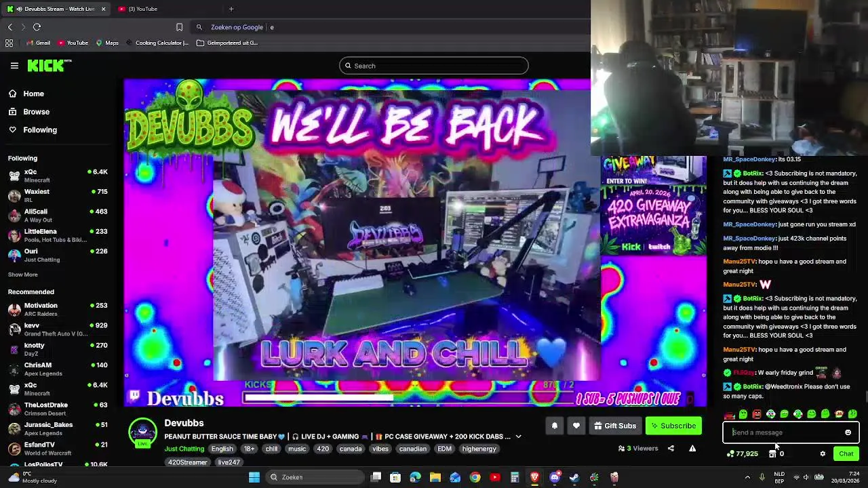Open the Geïmporteerd uit G... bookmarks folder
The image size is (868, 488).
[227, 43]
